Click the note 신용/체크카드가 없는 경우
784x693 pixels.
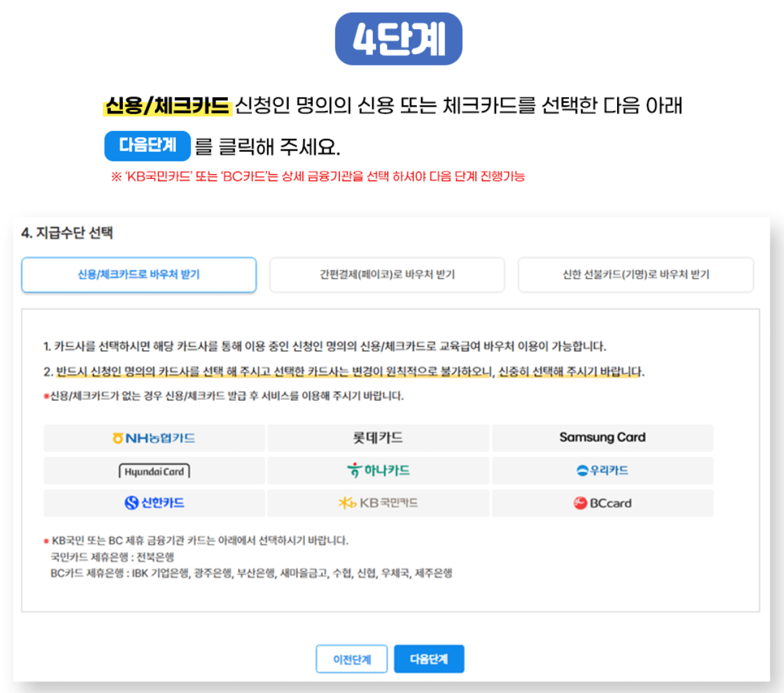point(224,396)
